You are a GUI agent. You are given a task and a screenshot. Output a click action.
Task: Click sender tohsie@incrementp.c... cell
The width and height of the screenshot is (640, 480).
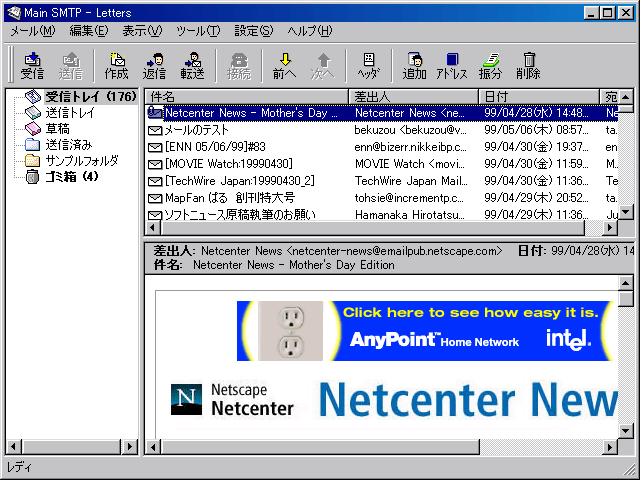pos(409,198)
